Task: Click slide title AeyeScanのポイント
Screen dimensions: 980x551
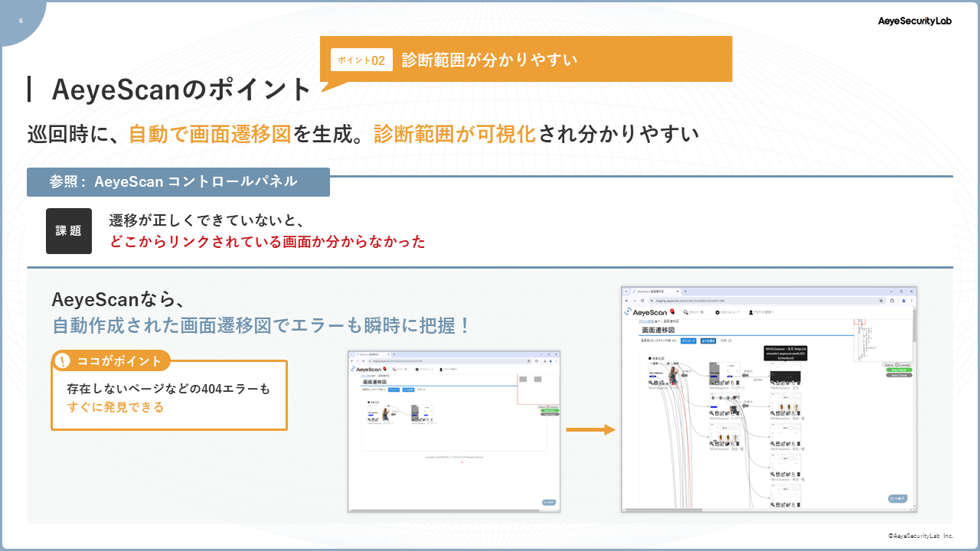Action: [182, 90]
